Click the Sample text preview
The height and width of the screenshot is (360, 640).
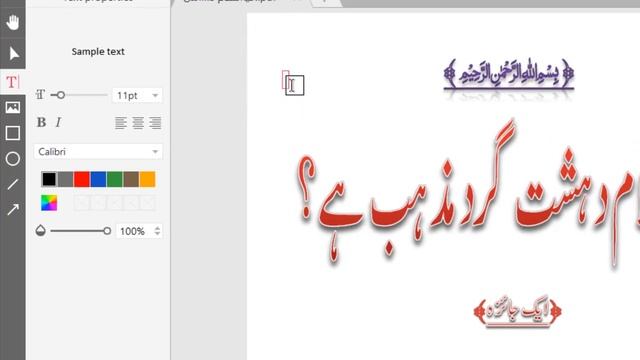pyautogui.click(x=98, y=52)
